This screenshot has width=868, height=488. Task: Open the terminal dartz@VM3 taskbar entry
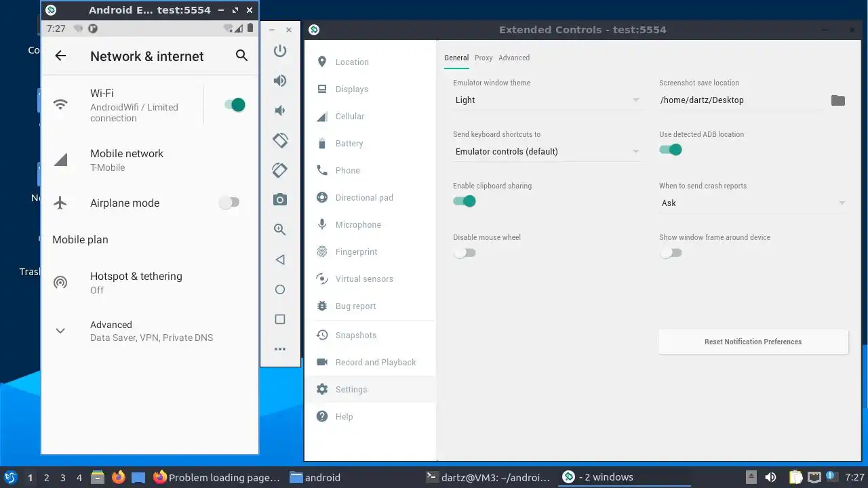click(x=488, y=477)
